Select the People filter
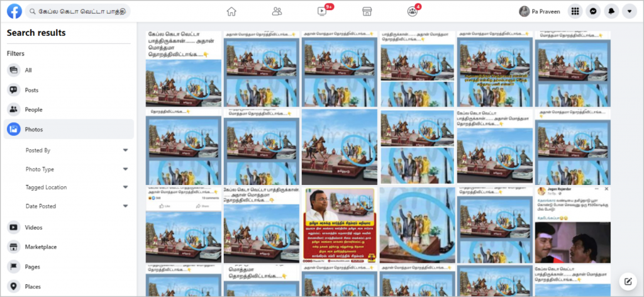 click(x=69, y=109)
